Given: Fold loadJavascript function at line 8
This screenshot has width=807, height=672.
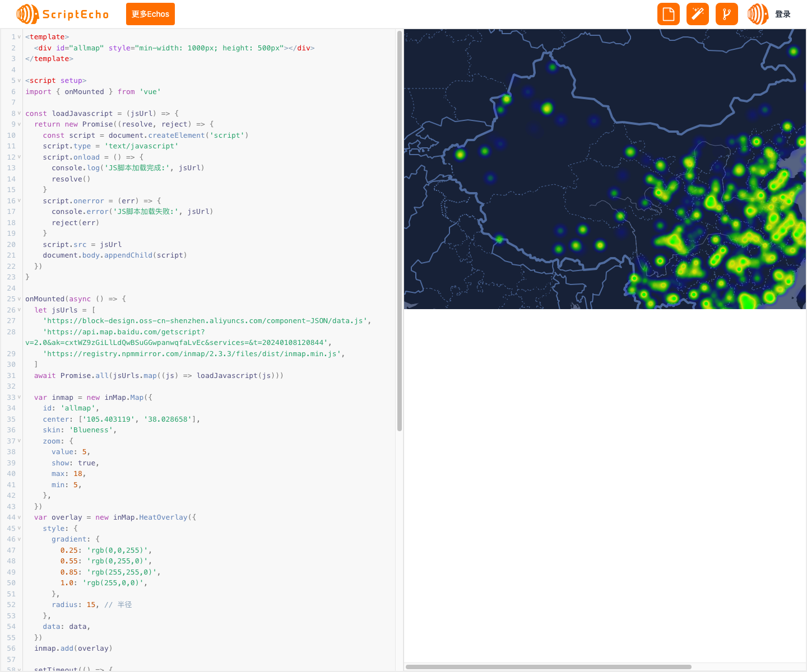Looking at the screenshot, I should (19, 113).
